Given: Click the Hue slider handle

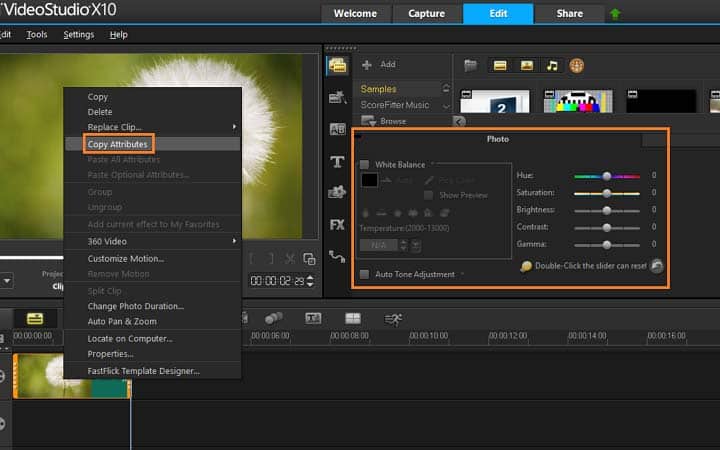Looking at the screenshot, I should coord(607,176).
